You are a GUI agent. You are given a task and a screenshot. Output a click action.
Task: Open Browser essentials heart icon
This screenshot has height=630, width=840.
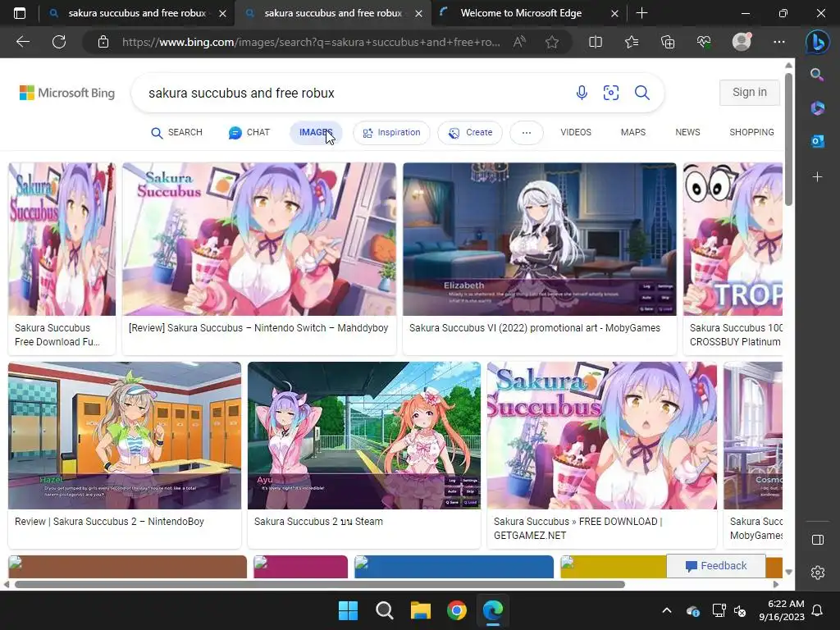pos(704,42)
